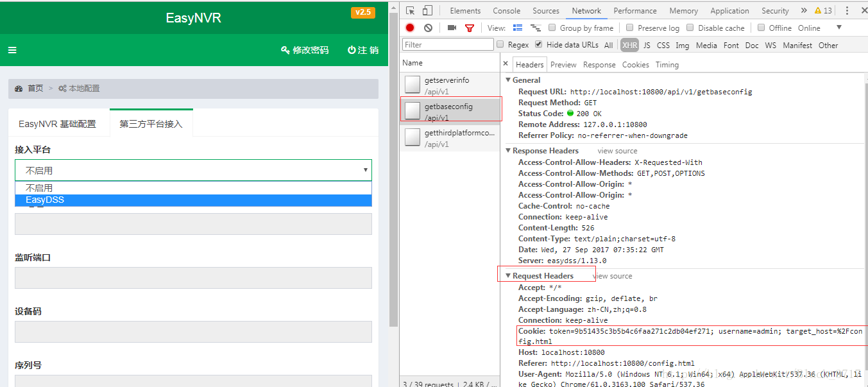868x387 pixels.
Task: Click 修改密码 link in header
Action: tap(305, 50)
